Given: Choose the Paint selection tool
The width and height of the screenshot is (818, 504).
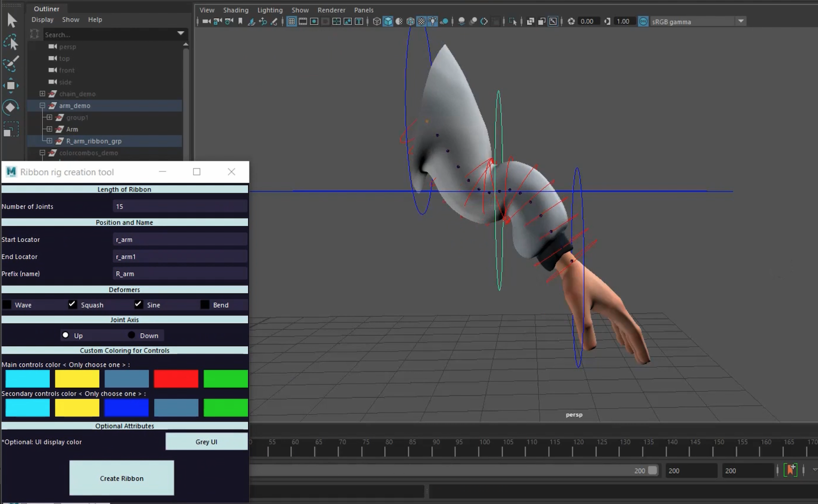Looking at the screenshot, I should [11, 63].
